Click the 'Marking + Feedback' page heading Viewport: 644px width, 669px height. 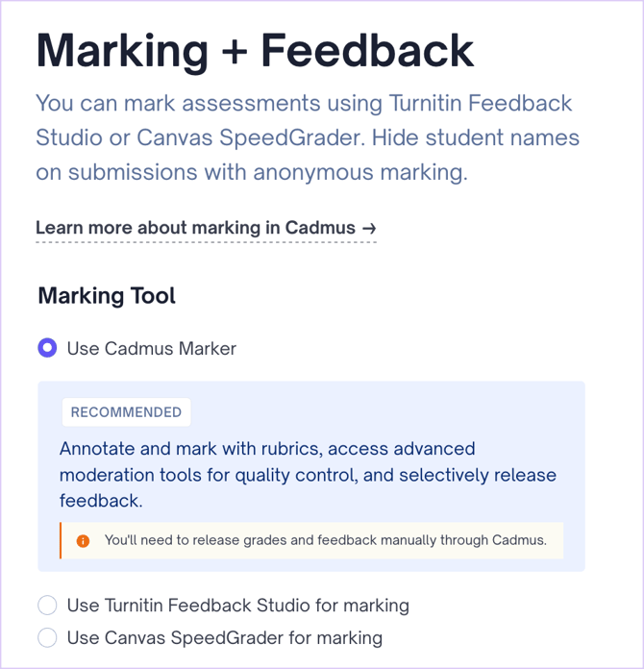point(255,51)
